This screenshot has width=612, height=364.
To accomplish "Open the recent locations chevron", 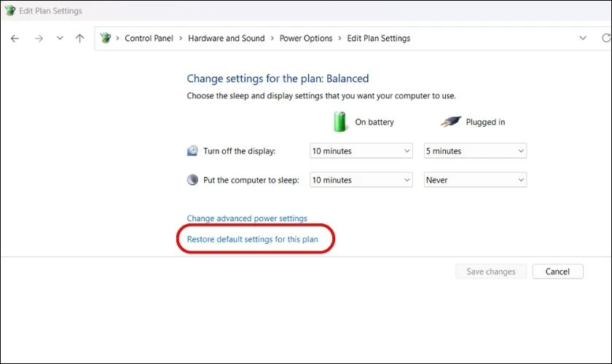I will coord(60,39).
